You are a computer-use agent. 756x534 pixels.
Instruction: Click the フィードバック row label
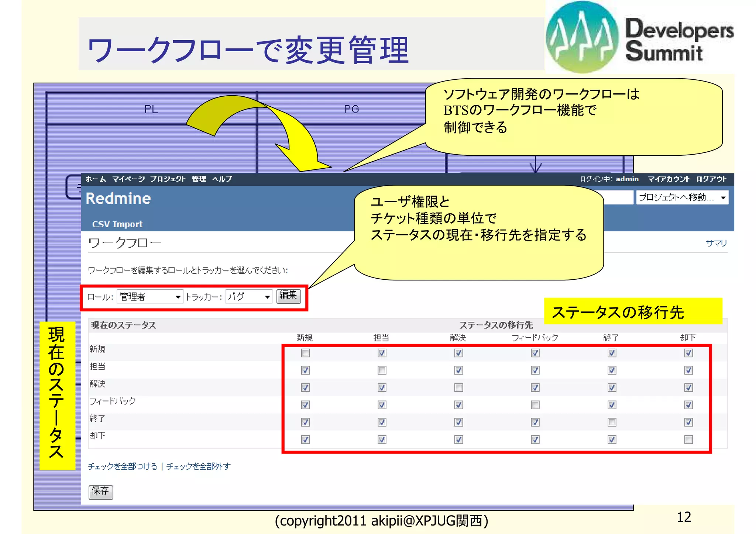tap(113, 401)
